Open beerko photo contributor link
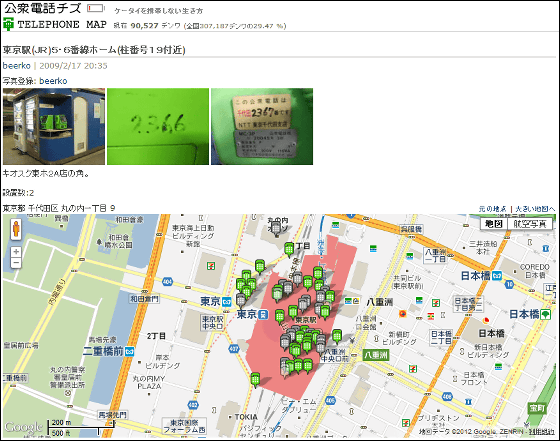The width and height of the screenshot is (560, 441). 53,81
